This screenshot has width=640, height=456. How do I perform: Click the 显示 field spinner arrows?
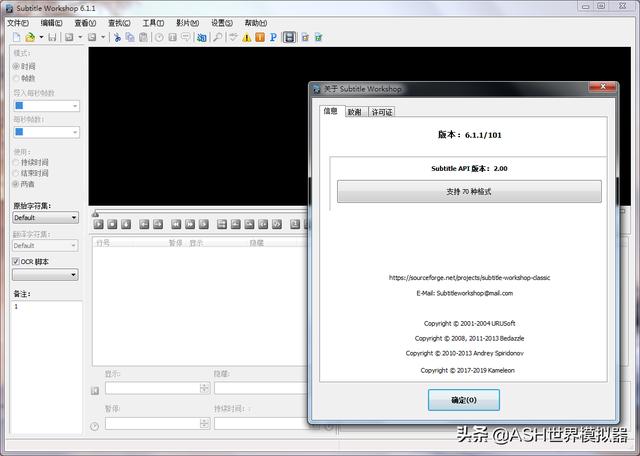tap(204, 388)
